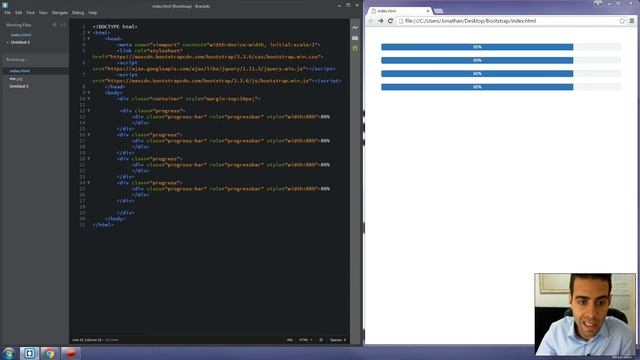The height and width of the screenshot is (360, 640).
Task: Bookmark page with the star icon
Action: point(622,21)
